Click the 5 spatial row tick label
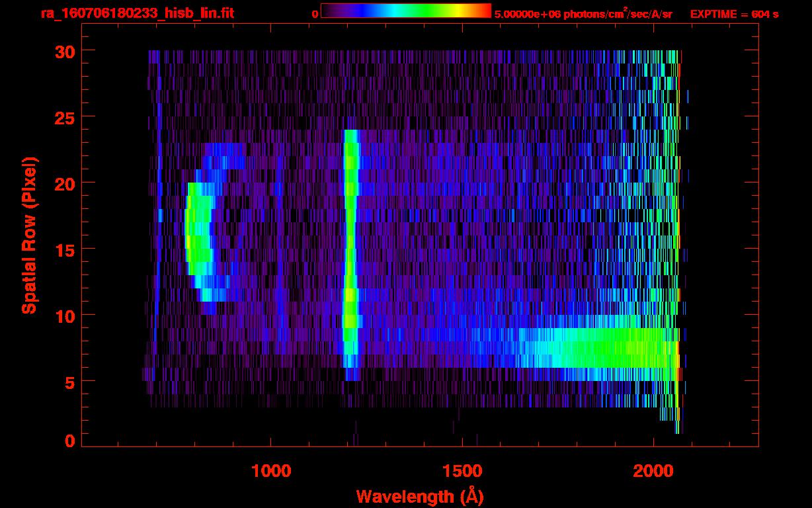This screenshot has width=812, height=508. point(69,382)
